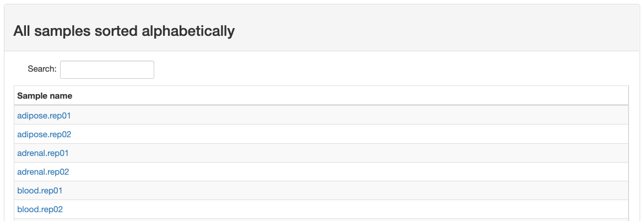Pick the blood.rep02 table row
Viewport: 644px width, 221px height.
[x=331, y=209]
